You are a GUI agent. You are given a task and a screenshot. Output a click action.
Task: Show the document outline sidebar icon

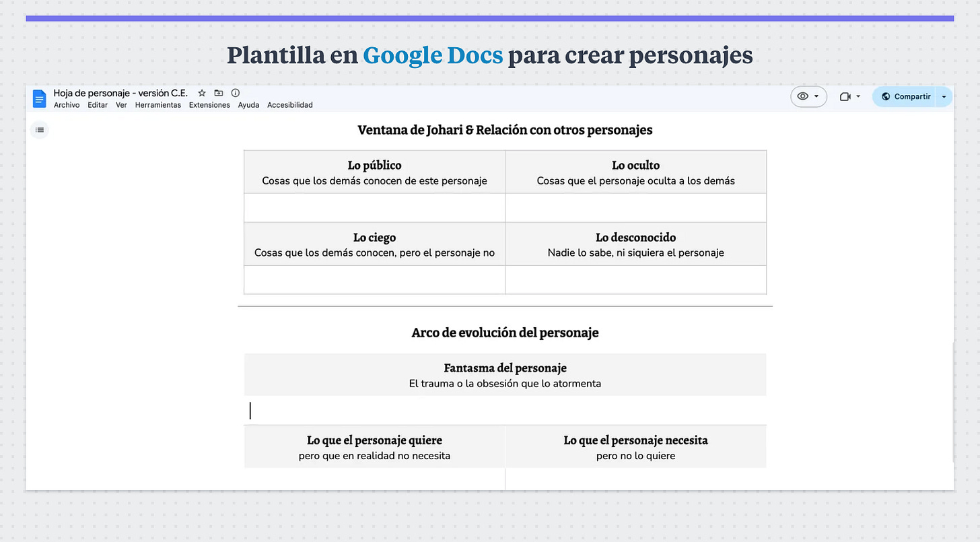tap(40, 129)
